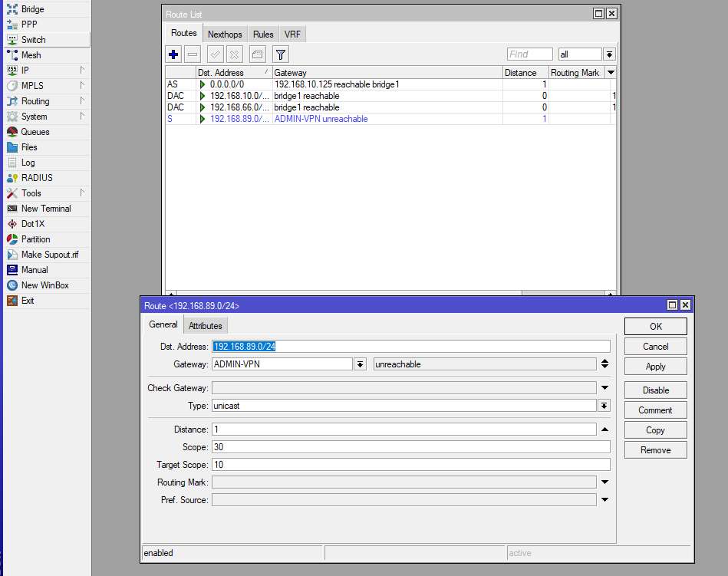The height and width of the screenshot is (576, 728).
Task: Open the Gateway dropdown arrow next to ADMIN-VPN
Action: [361, 364]
